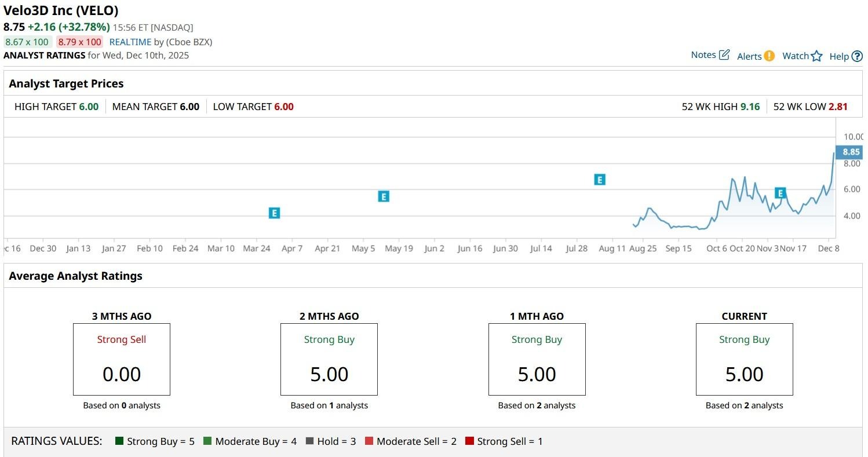Click the dark green Strong Buy legend swatch
The image size is (868, 457).
click(x=119, y=441)
